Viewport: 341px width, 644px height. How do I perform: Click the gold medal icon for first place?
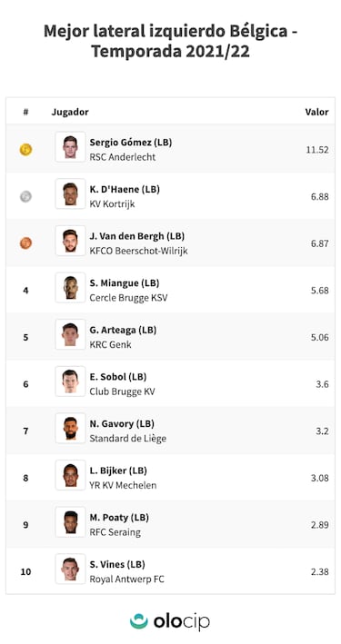click(25, 150)
